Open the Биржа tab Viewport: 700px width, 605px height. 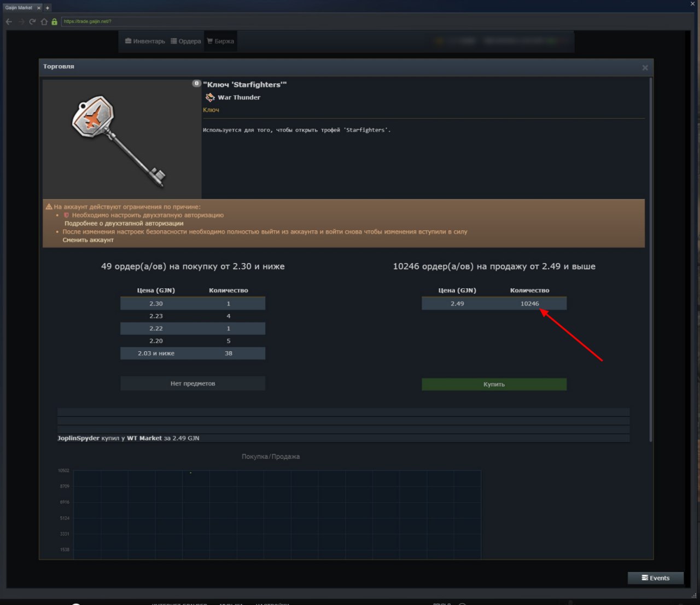[x=220, y=41]
